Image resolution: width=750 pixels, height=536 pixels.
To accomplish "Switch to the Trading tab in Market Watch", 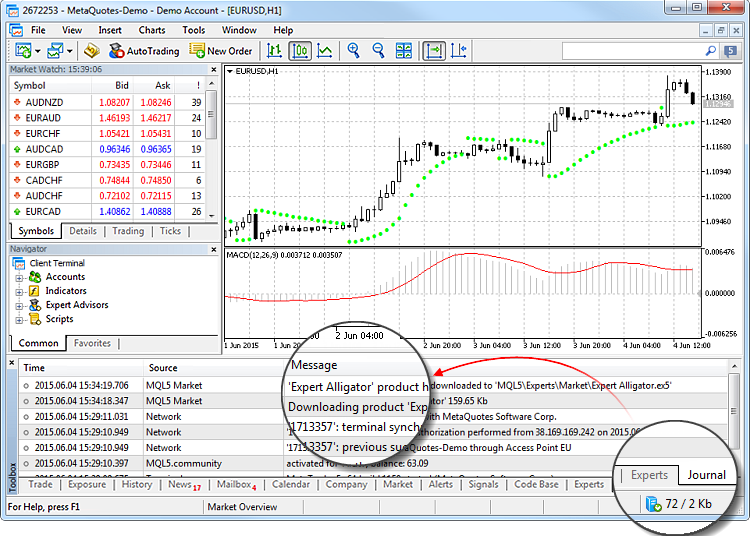I will click(128, 231).
